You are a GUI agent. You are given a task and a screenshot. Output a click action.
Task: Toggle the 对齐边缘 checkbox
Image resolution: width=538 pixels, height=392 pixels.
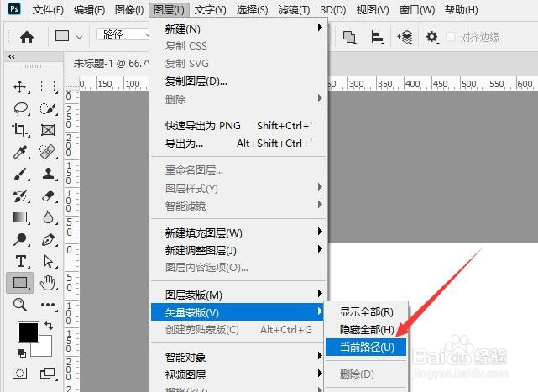(x=451, y=37)
